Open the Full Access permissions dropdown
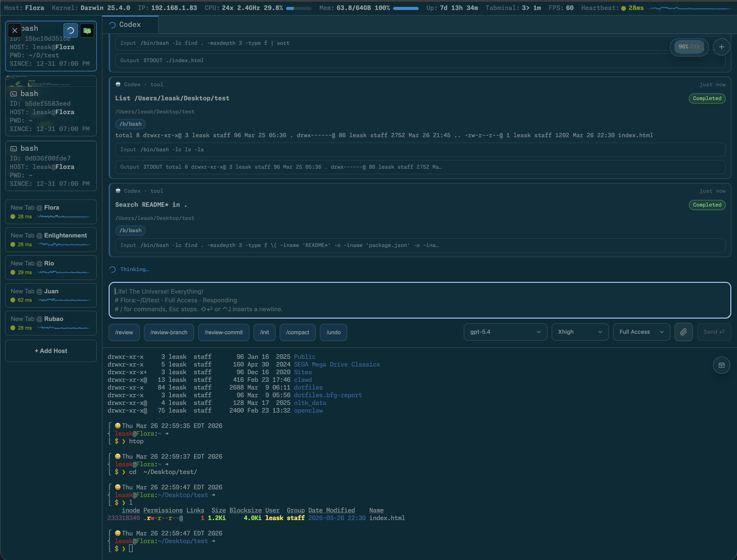This screenshot has width=737, height=560. tap(641, 332)
